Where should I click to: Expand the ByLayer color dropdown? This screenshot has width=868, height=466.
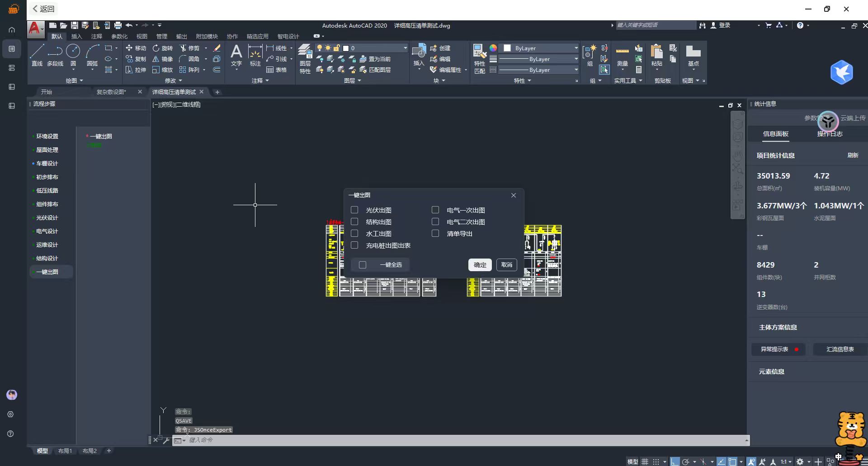click(x=576, y=48)
